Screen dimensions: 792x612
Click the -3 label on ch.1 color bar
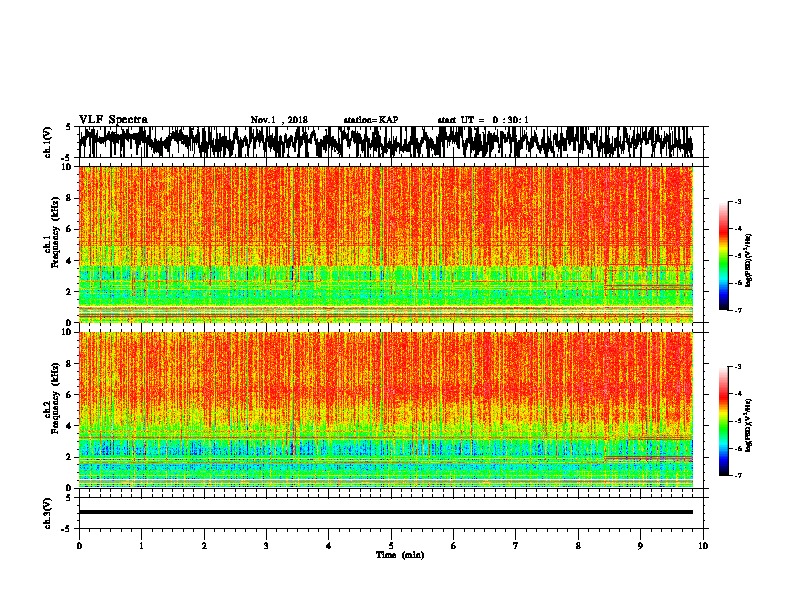737,202
